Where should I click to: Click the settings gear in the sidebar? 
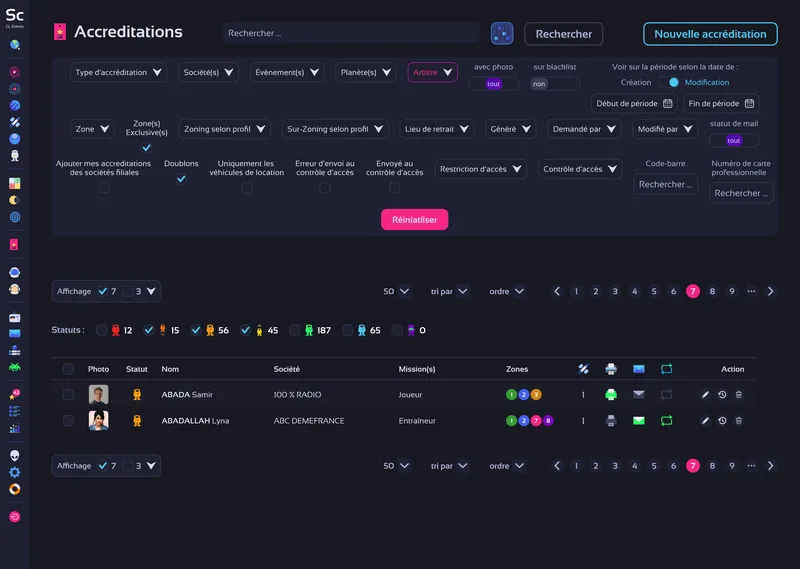tap(15, 472)
